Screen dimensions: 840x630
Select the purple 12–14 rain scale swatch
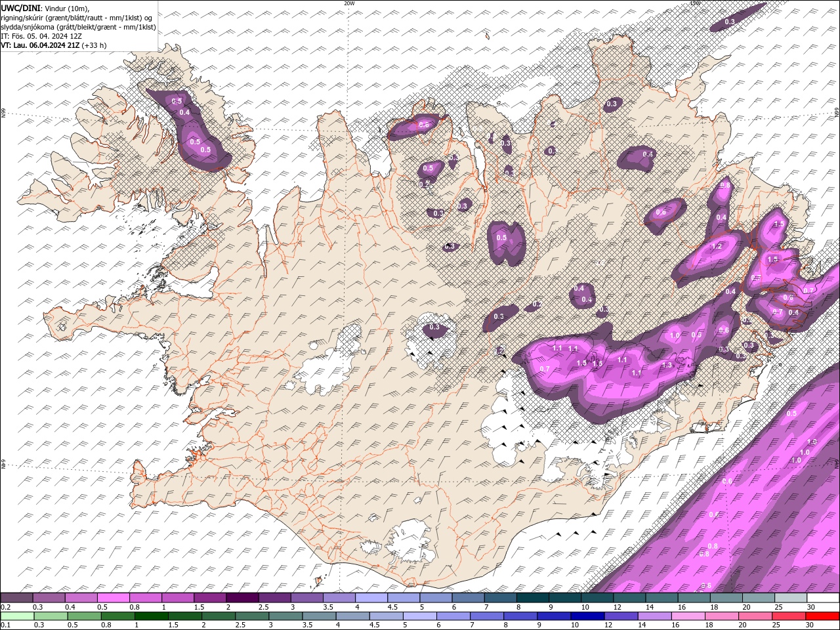tap(620, 616)
